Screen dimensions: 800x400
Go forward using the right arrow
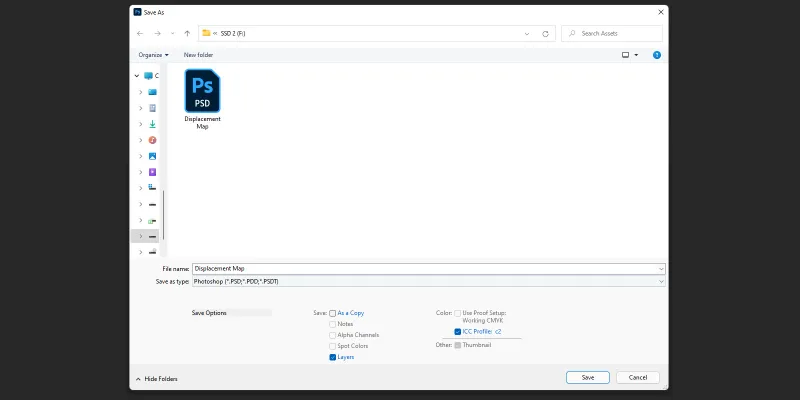click(x=157, y=34)
